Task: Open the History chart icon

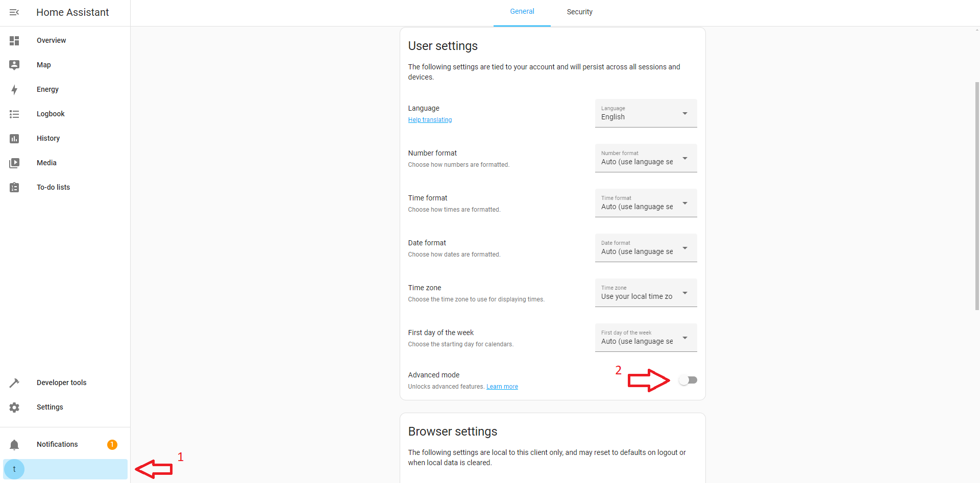Action: click(x=14, y=139)
